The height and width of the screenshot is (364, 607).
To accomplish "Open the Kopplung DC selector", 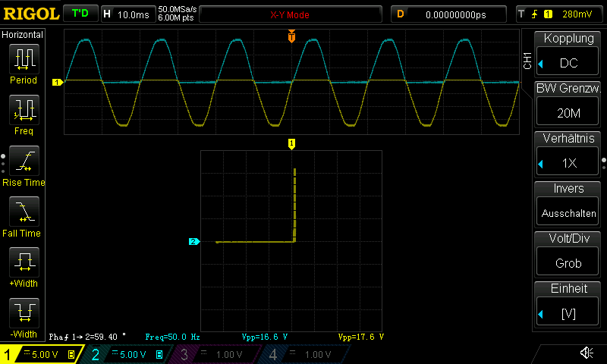I will (568, 55).
